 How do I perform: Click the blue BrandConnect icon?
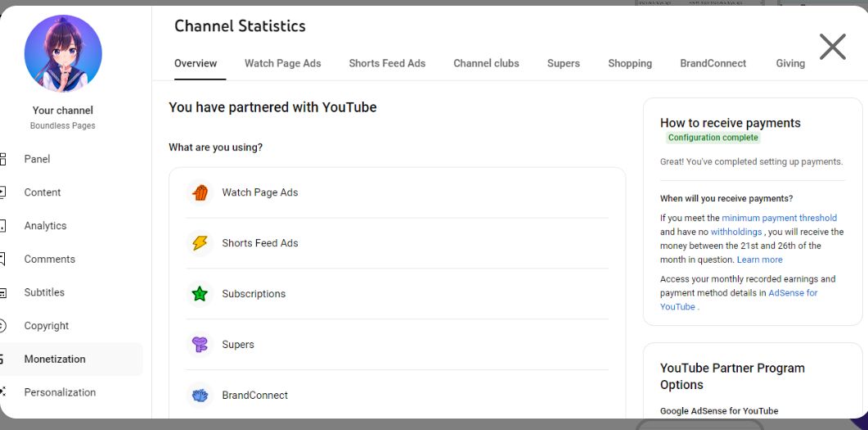pos(200,395)
